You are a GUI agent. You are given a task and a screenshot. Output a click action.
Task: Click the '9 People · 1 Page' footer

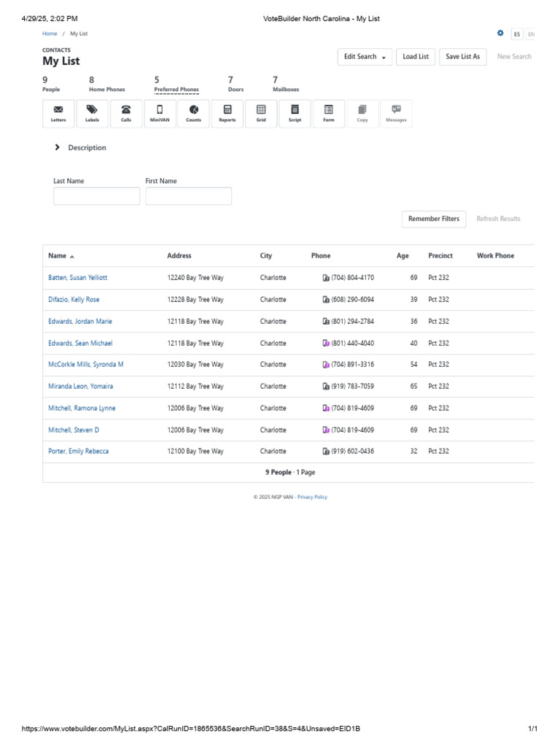point(290,473)
